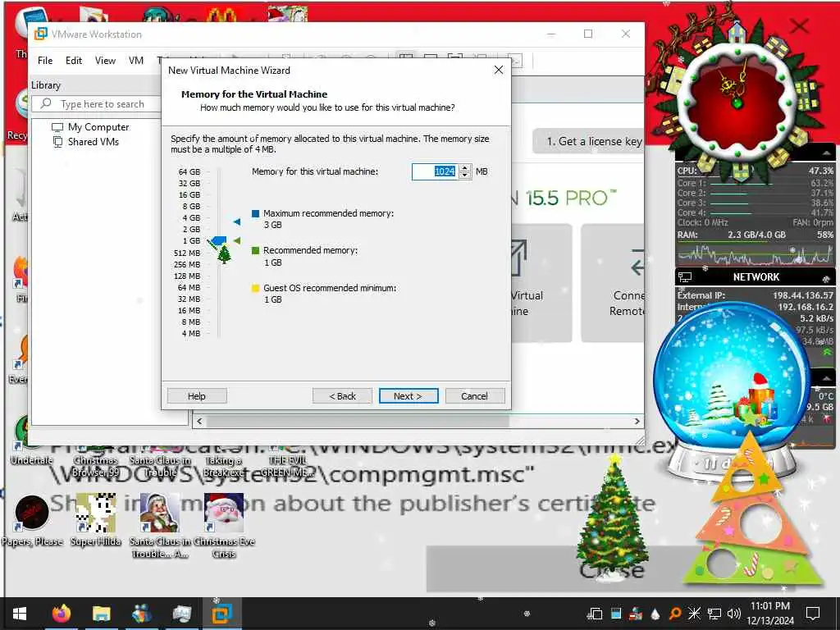The image size is (840, 630).
Task: Switch to the VMware Workstation taskbar icon
Action: (x=221, y=614)
